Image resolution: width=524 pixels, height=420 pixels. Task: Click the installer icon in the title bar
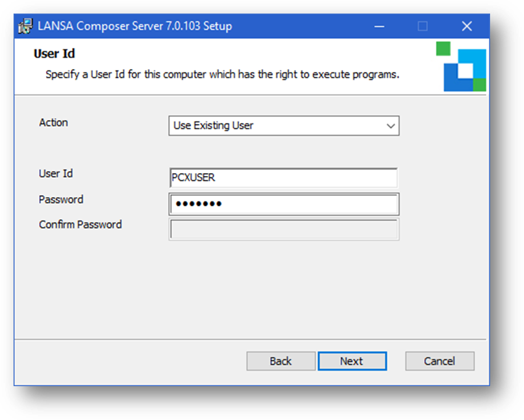click(x=25, y=26)
